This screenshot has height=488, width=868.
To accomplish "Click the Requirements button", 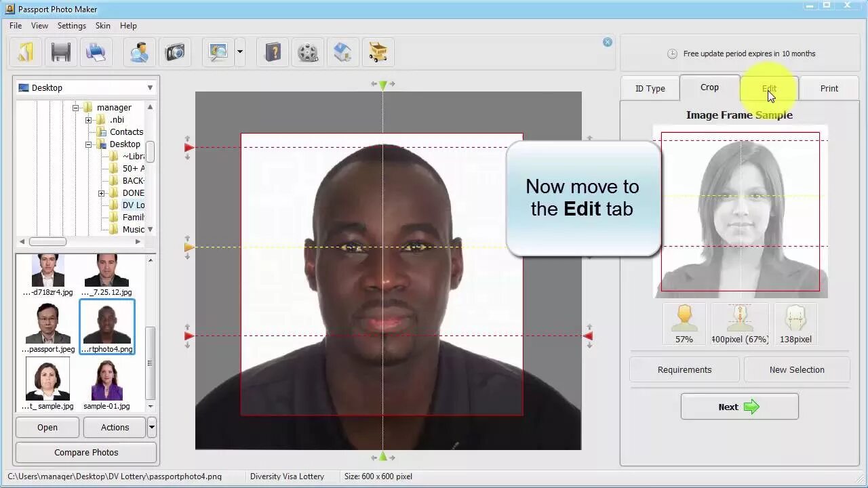I will point(684,370).
